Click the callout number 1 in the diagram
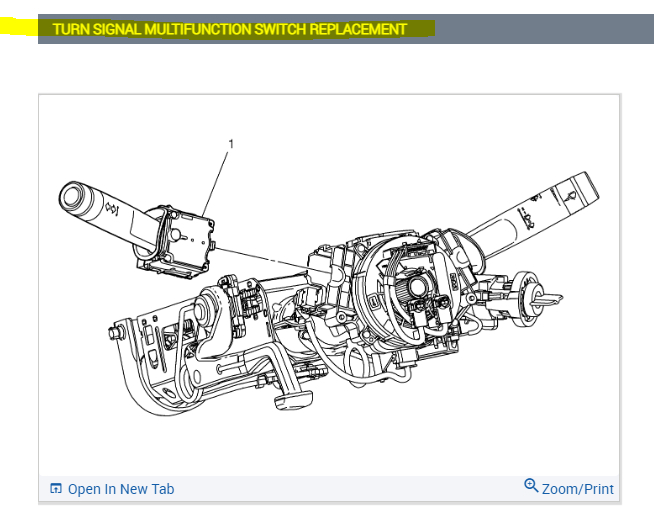 231,144
